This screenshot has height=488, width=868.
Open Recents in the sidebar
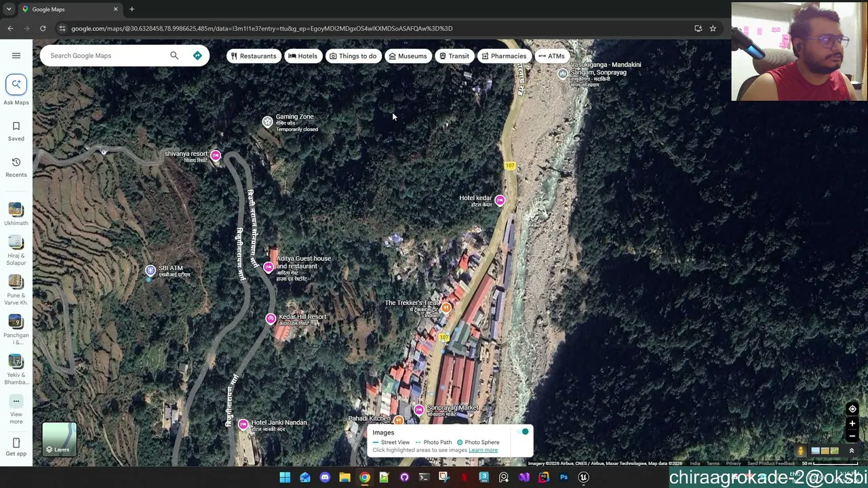(16, 167)
